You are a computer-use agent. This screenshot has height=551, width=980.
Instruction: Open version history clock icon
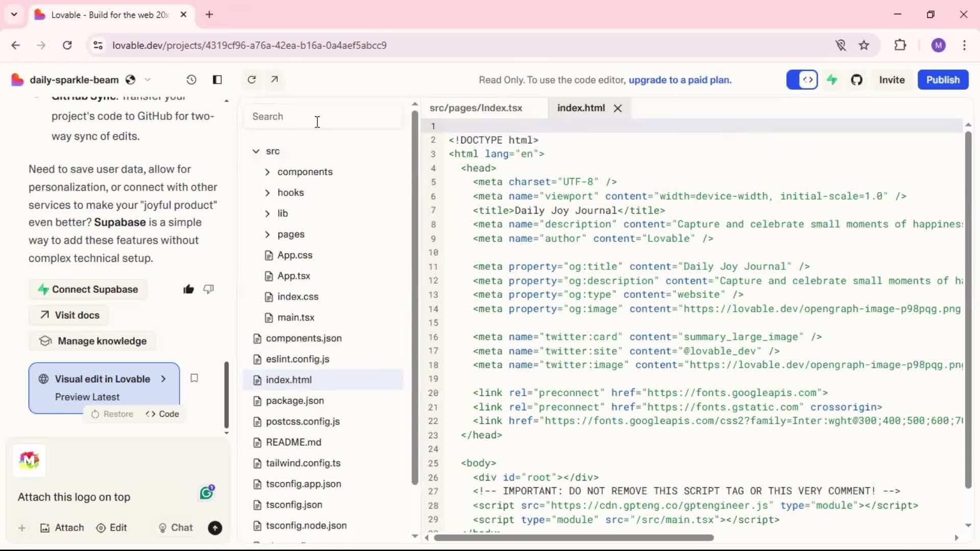click(191, 80)
